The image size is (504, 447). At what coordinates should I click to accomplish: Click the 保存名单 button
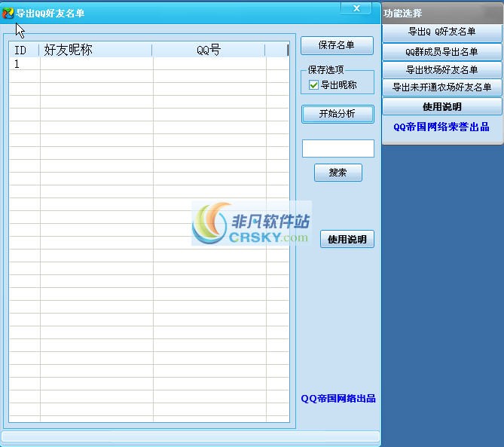337,45
